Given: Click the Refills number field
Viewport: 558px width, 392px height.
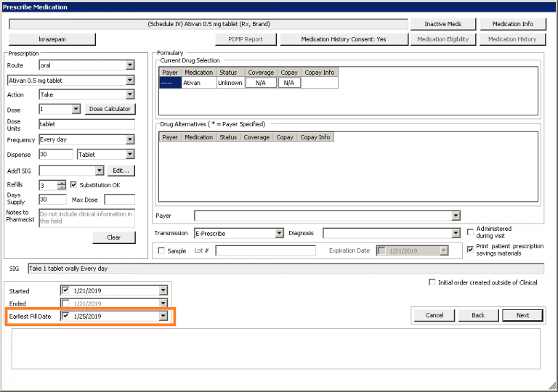Looking at the screenshot, I should [49, 185].
